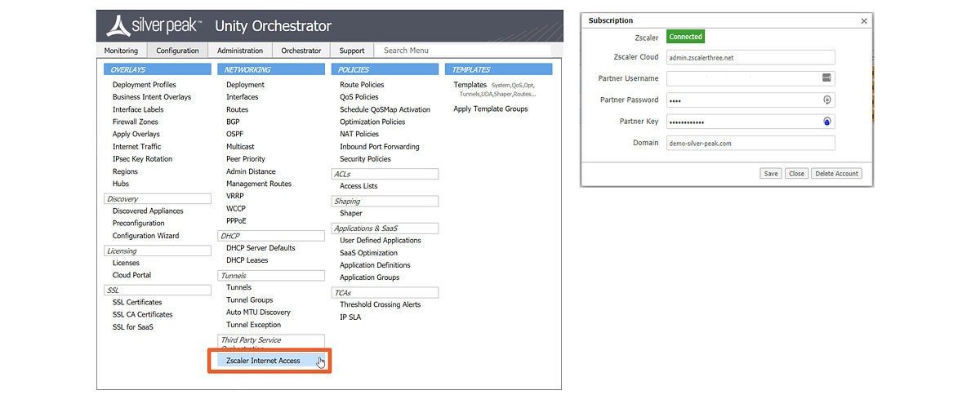Open the Administration tab
Viewport: 980px width, 417px height.
click(x=240, y=51)
